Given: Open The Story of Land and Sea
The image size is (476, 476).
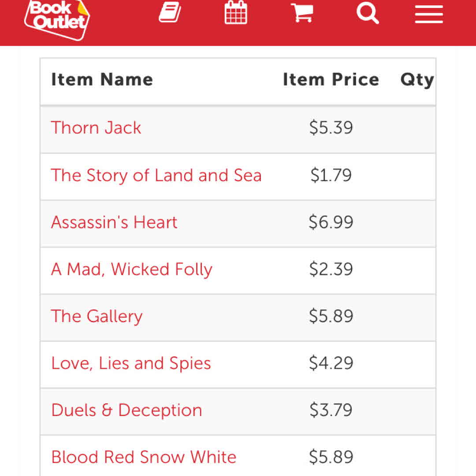Looking at the screenshot, I should pos(156,175).
